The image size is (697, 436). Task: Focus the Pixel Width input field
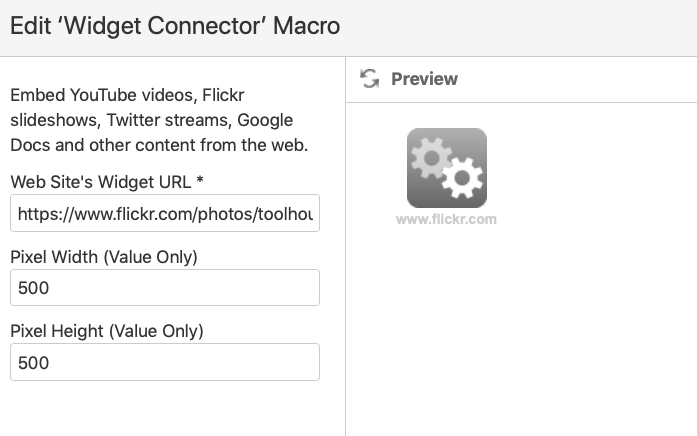point(165,288)
